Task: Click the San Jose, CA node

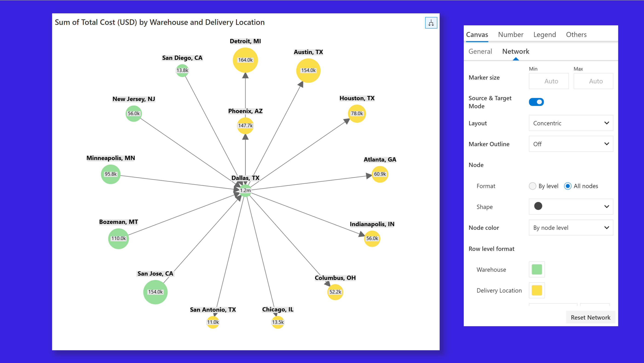Action: pos(155,292)
